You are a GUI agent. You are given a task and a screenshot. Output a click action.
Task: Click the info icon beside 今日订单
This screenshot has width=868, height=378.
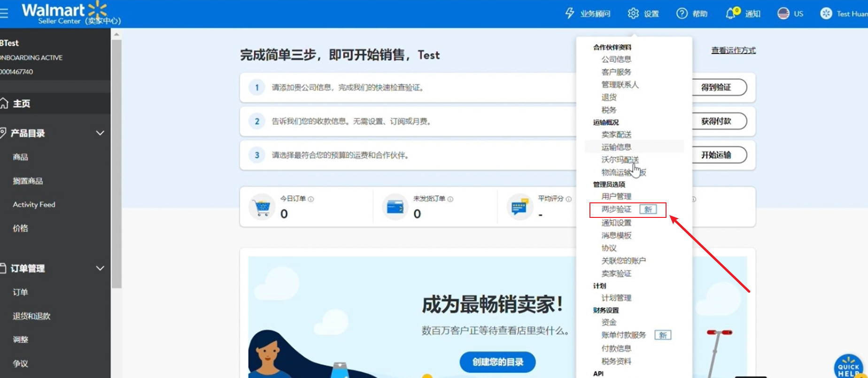[x=311, y=199]
